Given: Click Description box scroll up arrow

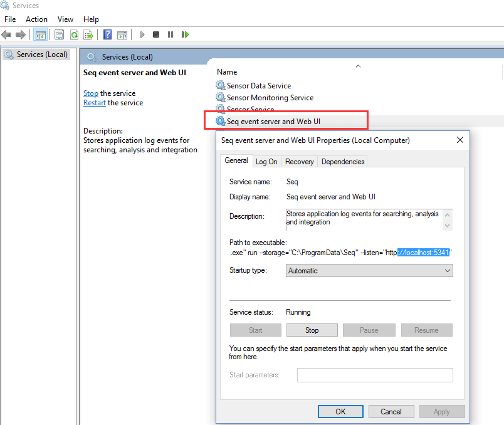Looking at the screenshot, I should pyautogui.click(x=447, y=215).
